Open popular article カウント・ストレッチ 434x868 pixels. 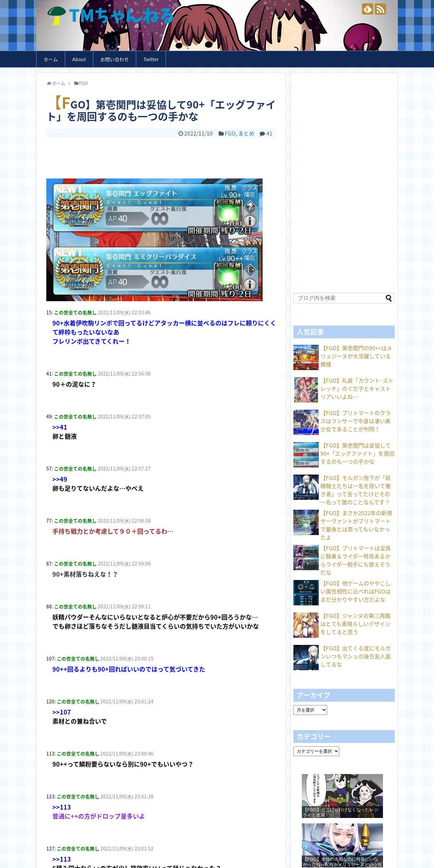coord(357,389)
